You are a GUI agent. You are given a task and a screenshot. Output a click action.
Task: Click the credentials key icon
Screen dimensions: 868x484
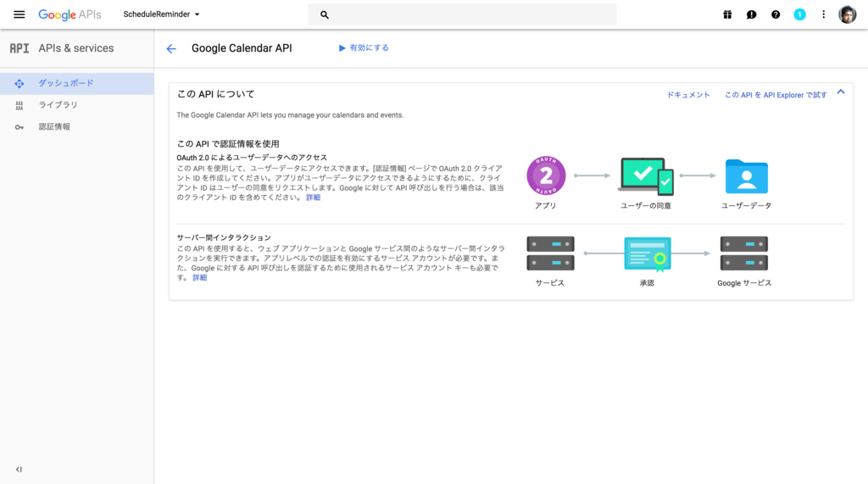tap(19, 127)
